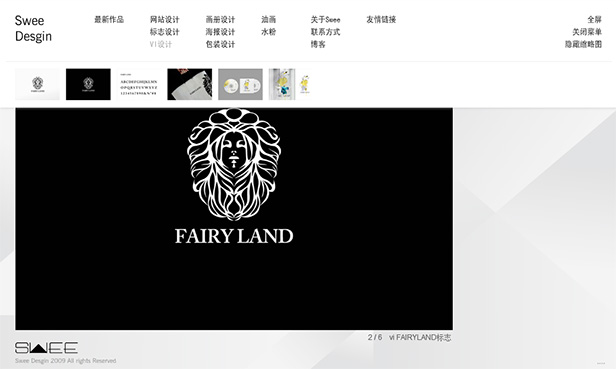The image size is (616, 369).
Task: Open the 联系方式 page
Action: pyautogui.click(x=325, y=32)
